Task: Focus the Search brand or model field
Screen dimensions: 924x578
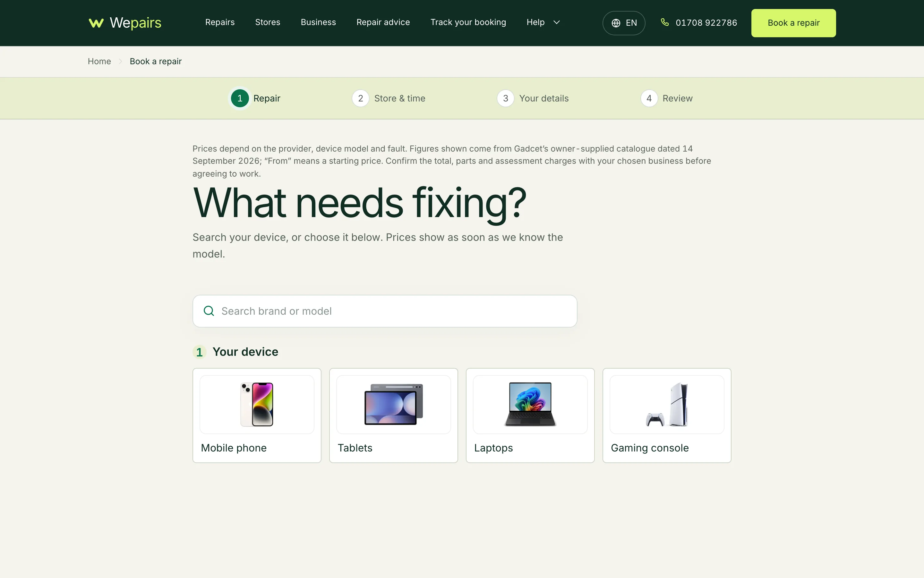Action: [x=385, y=311]
